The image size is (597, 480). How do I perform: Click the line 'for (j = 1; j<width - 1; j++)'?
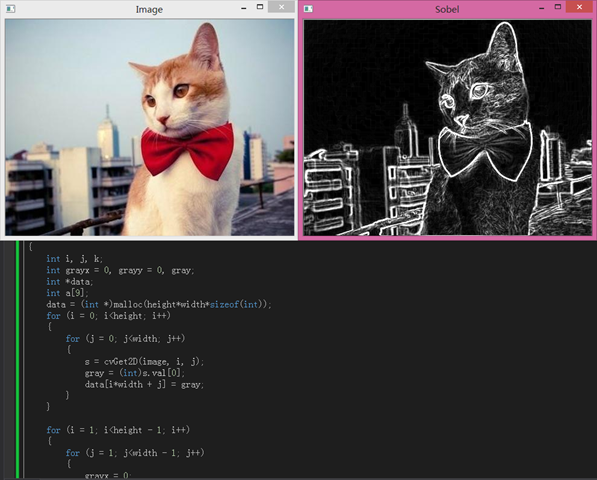pos(135,453)
